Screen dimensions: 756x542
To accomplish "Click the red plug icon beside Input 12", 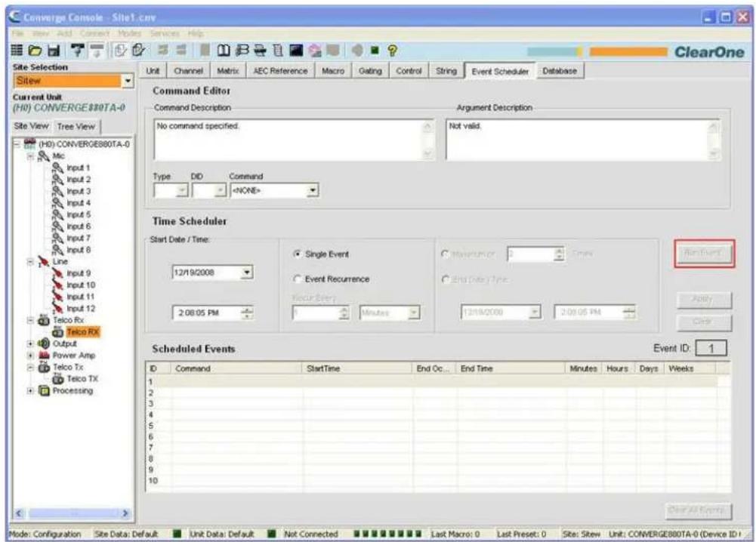I will point(58,308).
